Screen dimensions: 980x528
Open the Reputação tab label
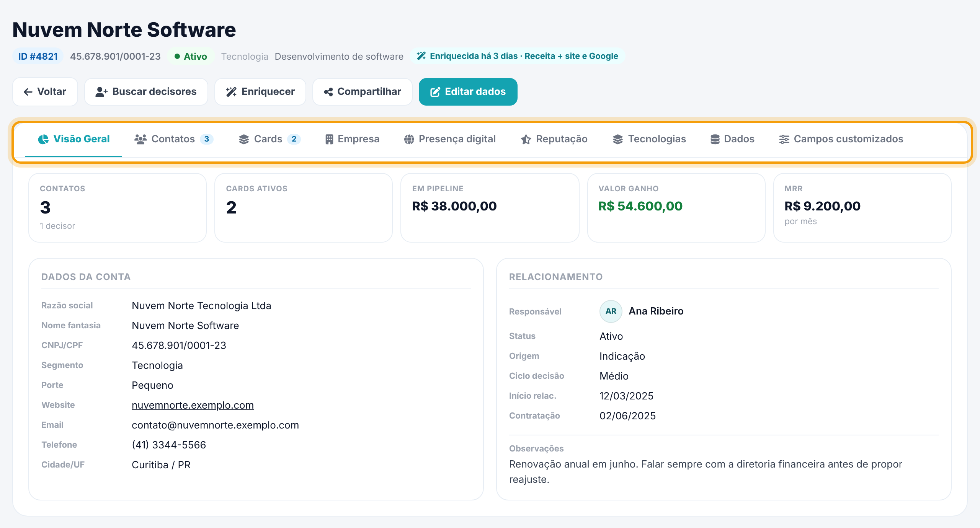[562, 139]
